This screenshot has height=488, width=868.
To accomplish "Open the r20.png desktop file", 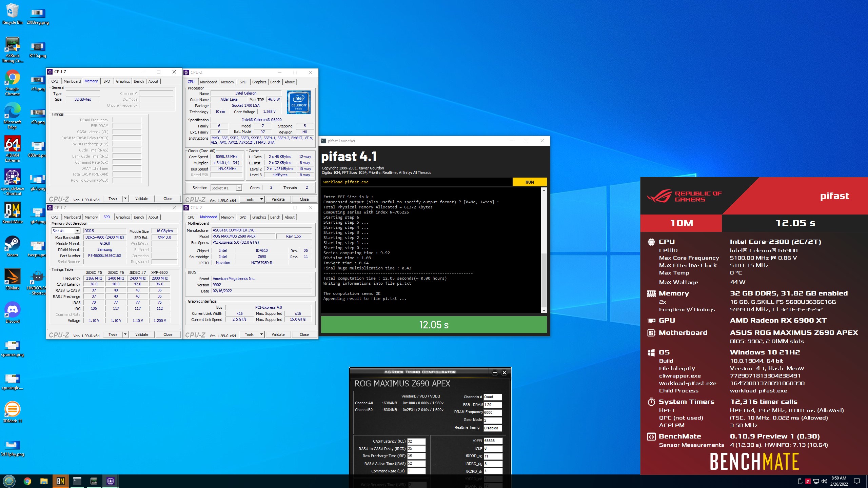I will tap(38, 116).
